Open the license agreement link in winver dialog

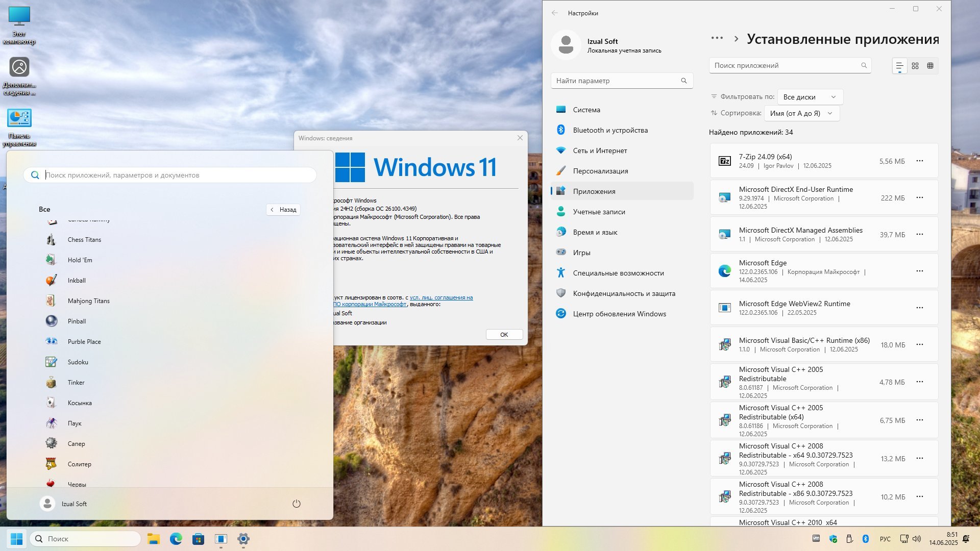tap(441, 297)
